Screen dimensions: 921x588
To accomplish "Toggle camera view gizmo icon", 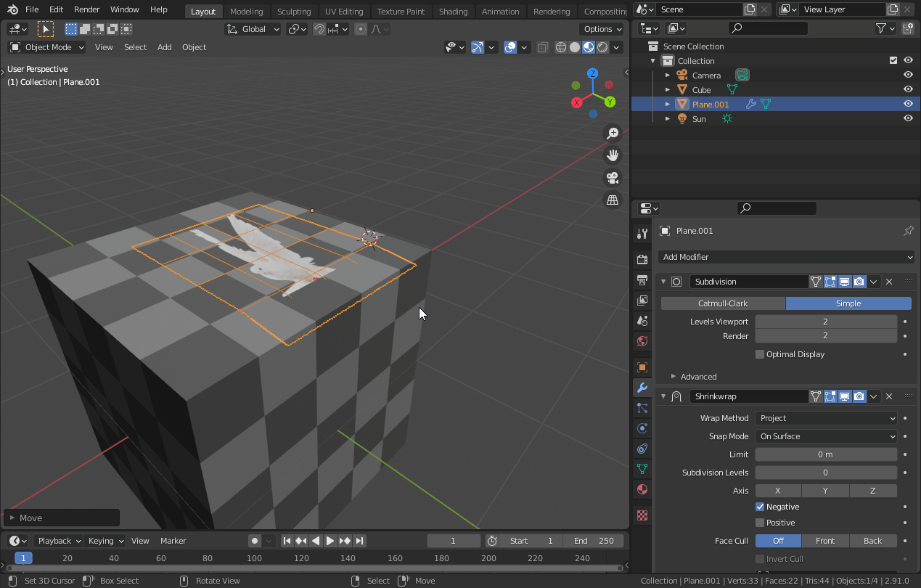I will 613,178.
